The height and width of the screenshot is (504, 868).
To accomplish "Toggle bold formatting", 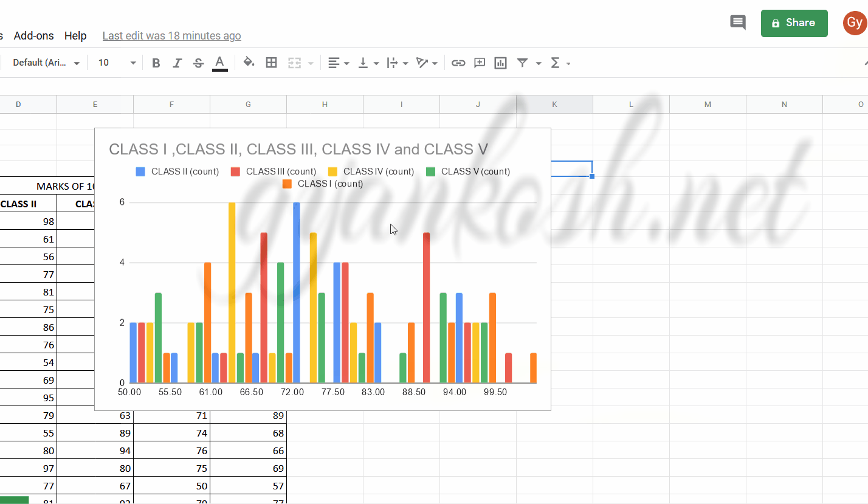I will point(156,63).
